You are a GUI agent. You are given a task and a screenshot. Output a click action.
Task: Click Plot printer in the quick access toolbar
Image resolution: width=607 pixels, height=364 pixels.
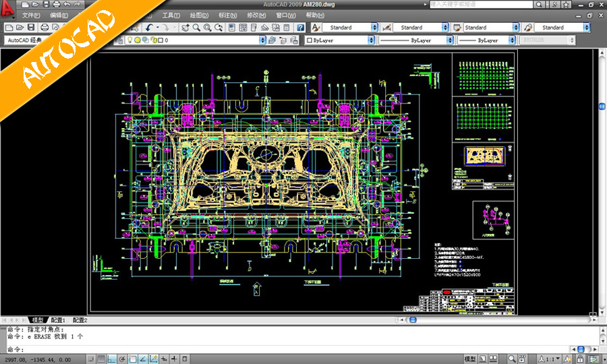(57, 5)
